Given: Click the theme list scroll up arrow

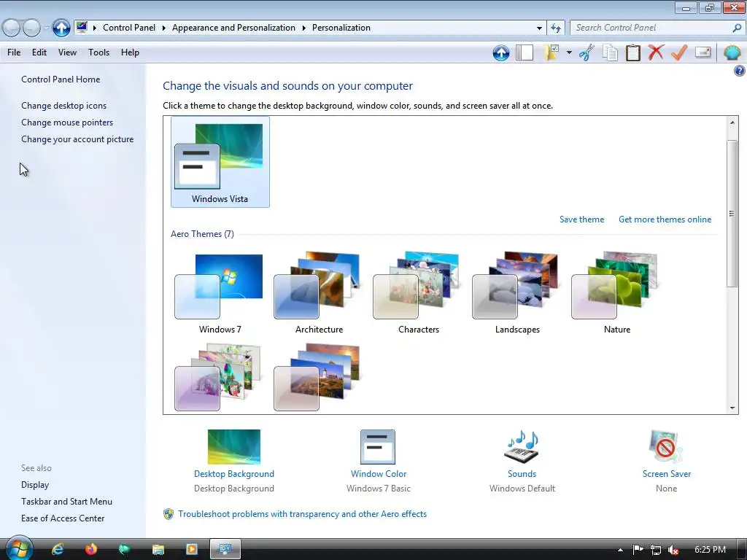Looking at the screenshot, I should tap(732, 122).
